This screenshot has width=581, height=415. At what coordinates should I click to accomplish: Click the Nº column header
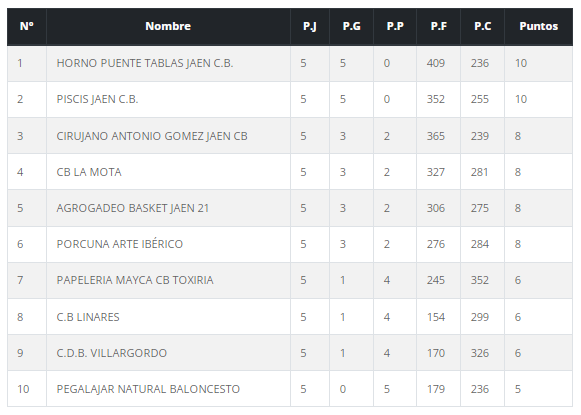coord(27,26)
